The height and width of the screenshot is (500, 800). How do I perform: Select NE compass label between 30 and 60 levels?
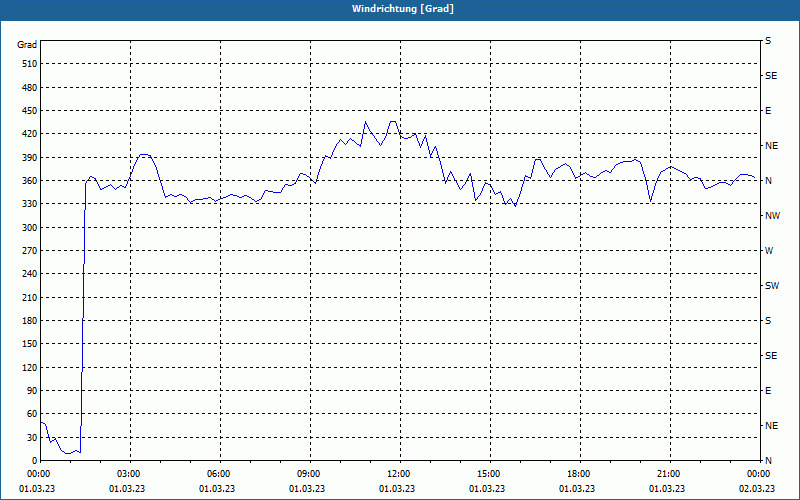[772, 426]
